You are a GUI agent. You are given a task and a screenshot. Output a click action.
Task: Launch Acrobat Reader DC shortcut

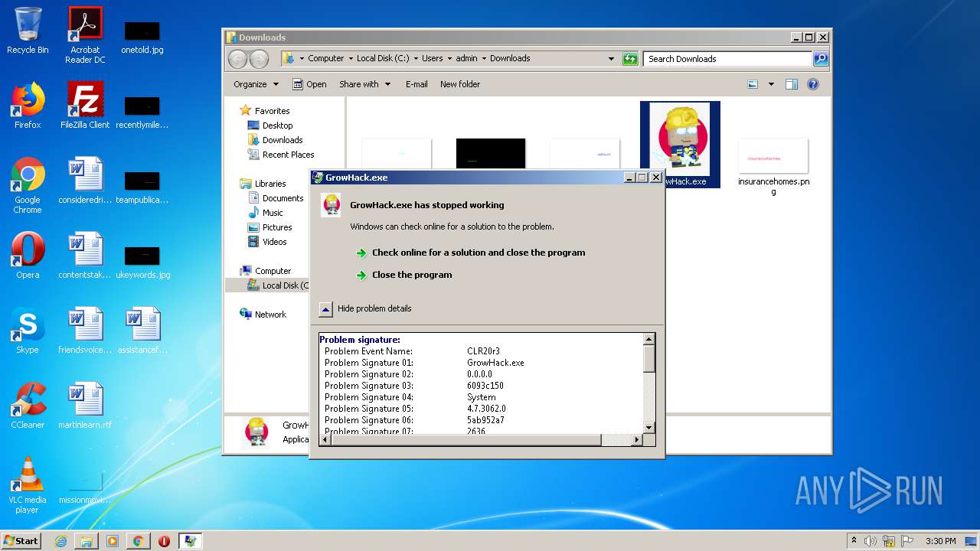click(85, 35)
